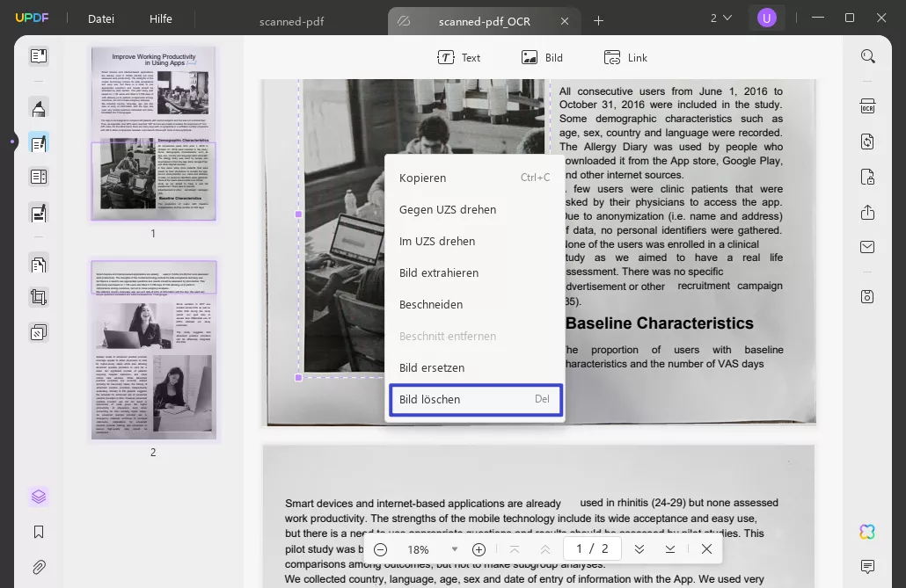Run the OCR tool from the right sidebar

pyautogui.click(x=867, y=105)
